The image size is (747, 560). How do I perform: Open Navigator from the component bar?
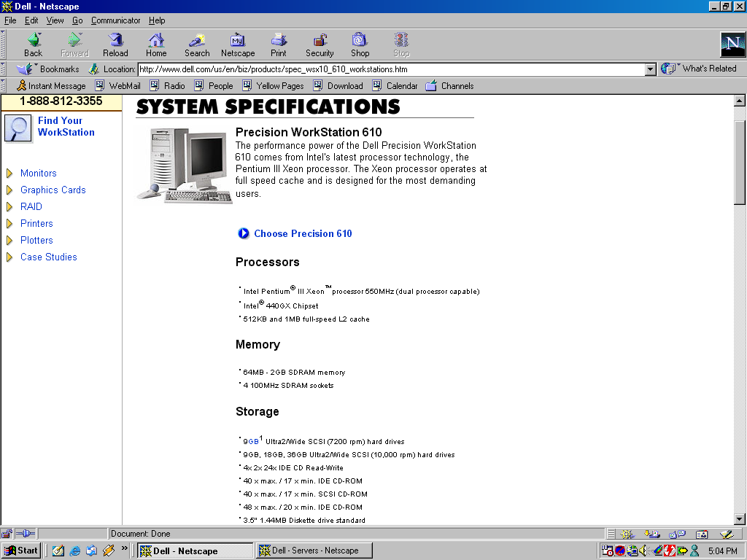tap(627, 534)
